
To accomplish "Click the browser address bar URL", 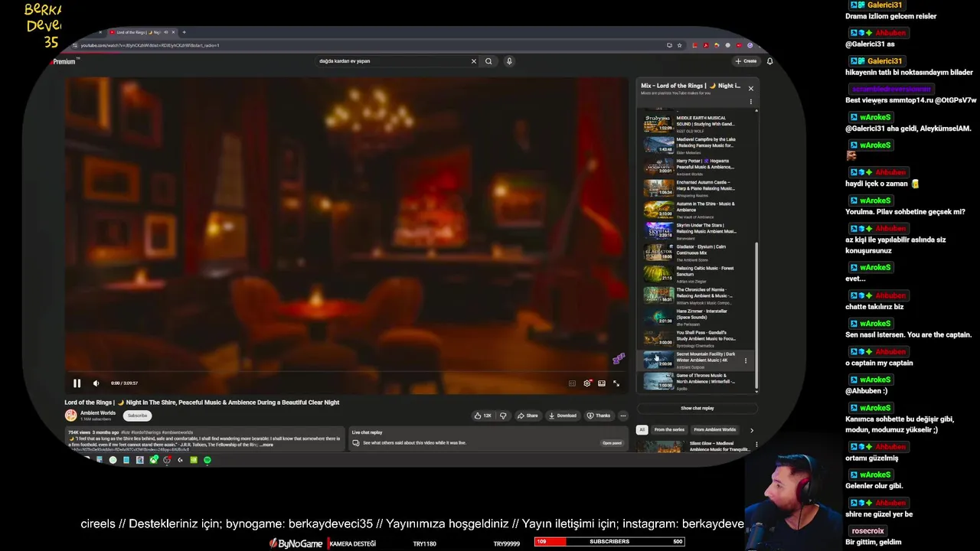I will [x=149, y=45].
